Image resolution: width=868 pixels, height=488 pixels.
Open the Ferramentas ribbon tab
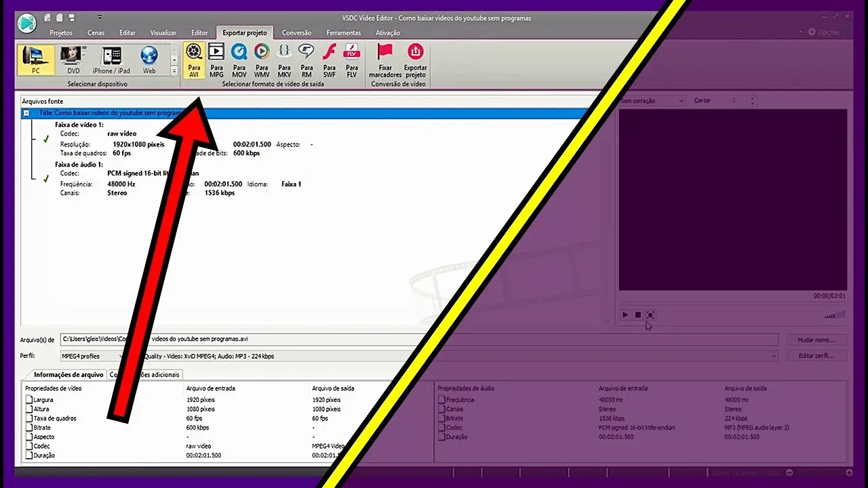pos(343,33)
